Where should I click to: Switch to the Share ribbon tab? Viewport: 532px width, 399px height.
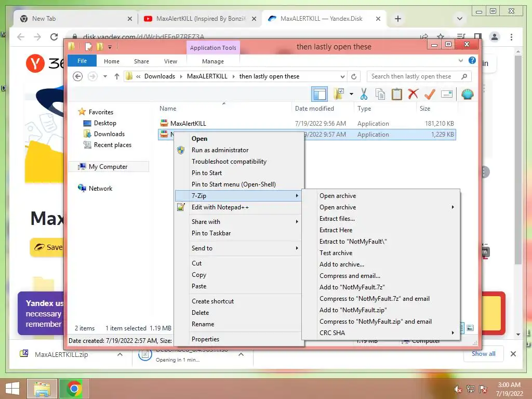141,61
